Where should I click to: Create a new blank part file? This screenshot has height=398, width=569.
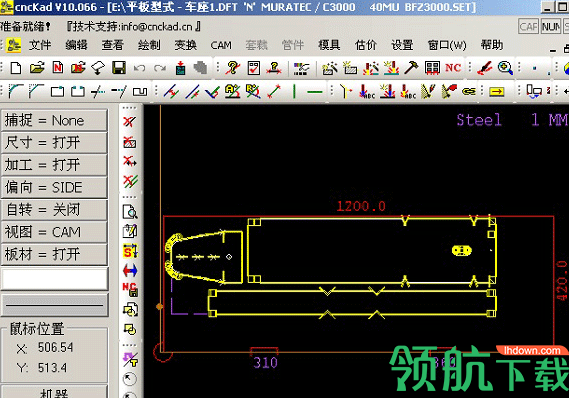point(16,68)
